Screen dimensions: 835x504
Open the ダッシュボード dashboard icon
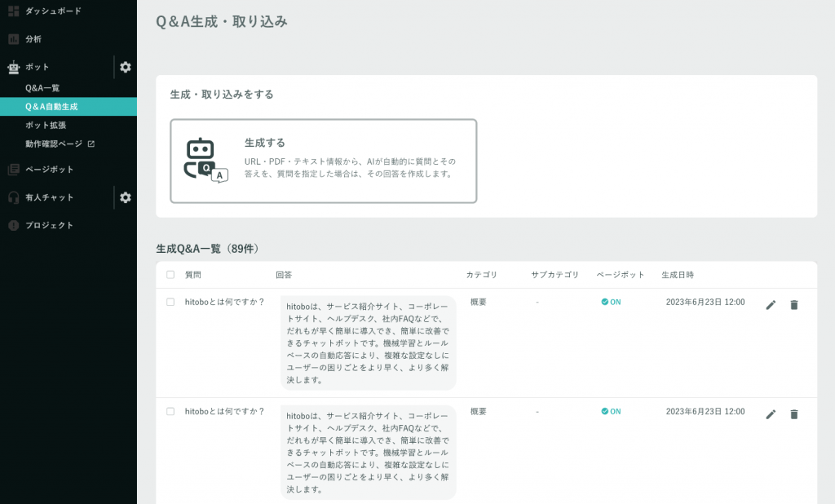(x=13, y=11)
